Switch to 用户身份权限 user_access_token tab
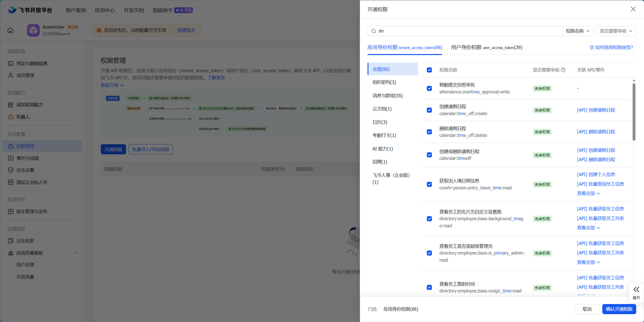644x322 pixels. click(486, 47)
